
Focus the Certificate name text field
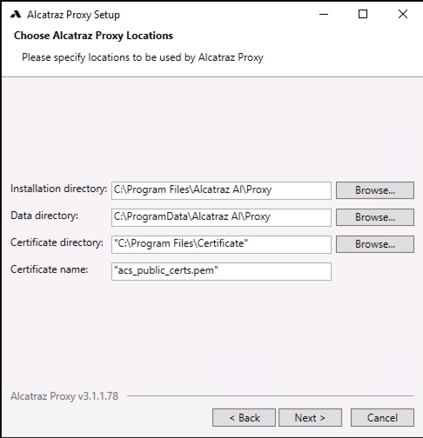(221, 271)
